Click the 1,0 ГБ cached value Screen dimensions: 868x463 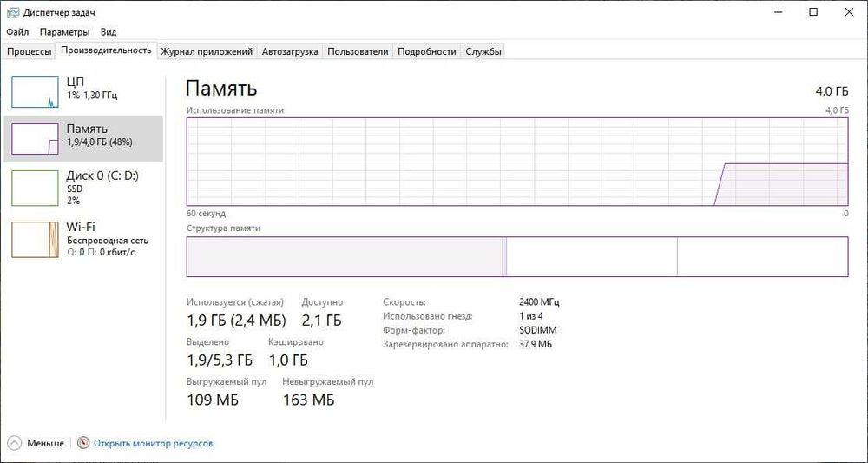pos(288,360)
